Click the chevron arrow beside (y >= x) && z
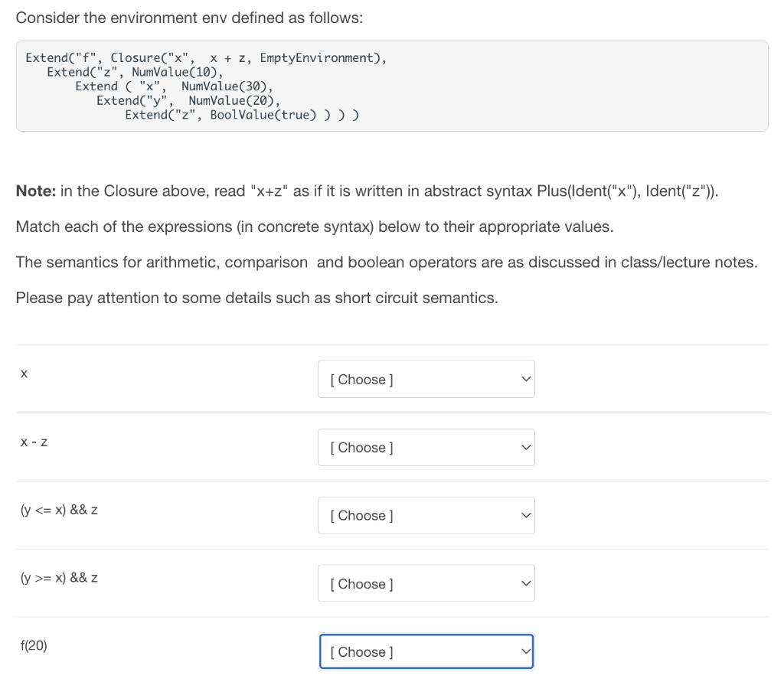The image size is (784, 695). (525, 583)
